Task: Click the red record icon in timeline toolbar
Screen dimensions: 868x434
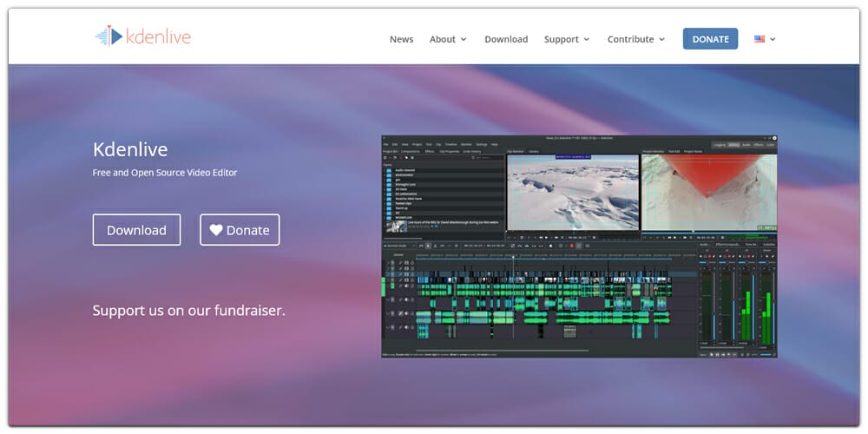Action: (x=571, y=246)
